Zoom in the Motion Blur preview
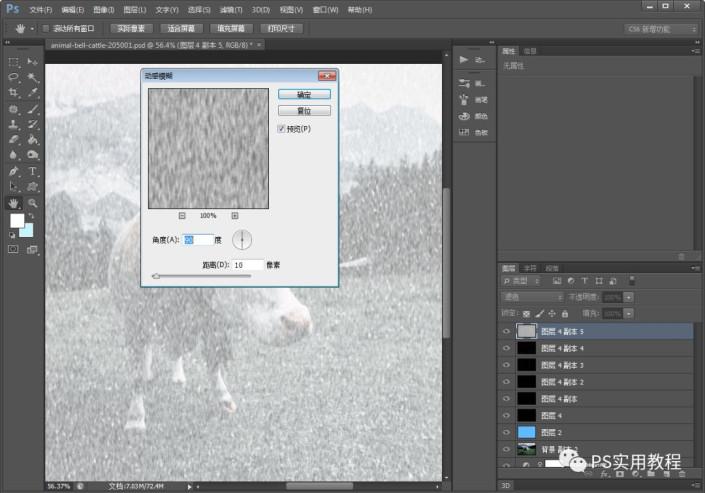This screenshot has height=493, width=705. (235, 216)
